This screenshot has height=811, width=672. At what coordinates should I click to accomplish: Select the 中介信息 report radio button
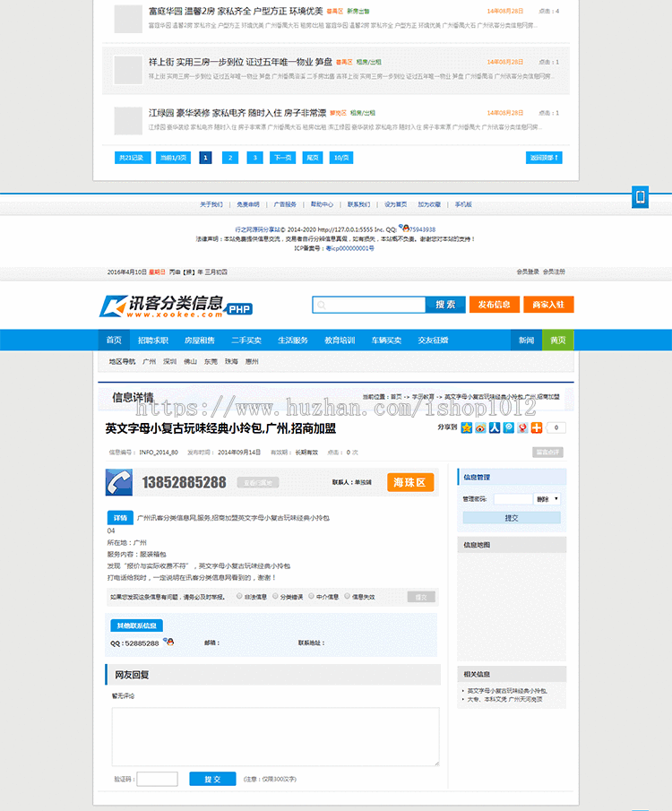coord(311,596)
